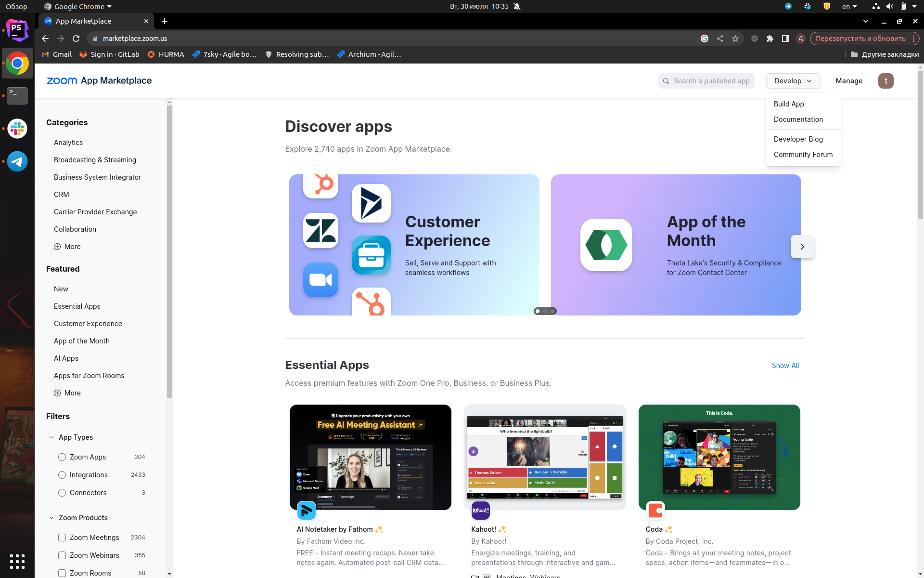Image resolution: width=924 pixels, height=578 pixels.
Task: Open Google Chrome app menu in top bar
Action: pos(77,6)
